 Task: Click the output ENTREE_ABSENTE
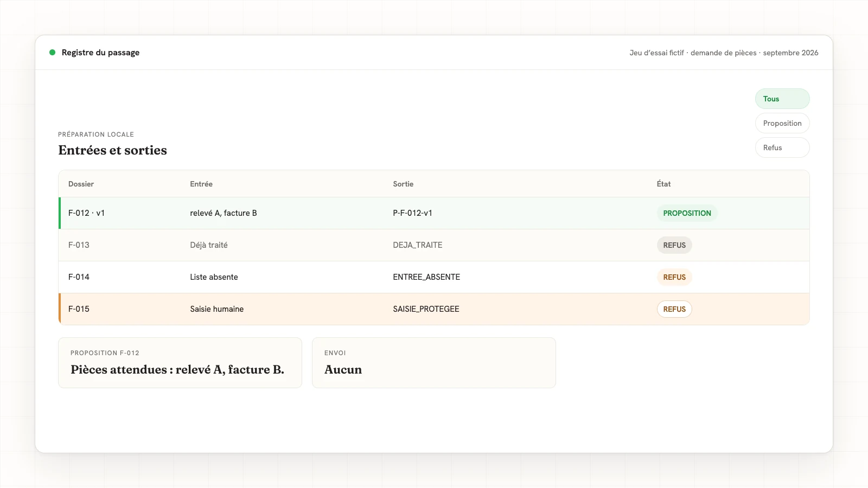[x=426, y=277]
